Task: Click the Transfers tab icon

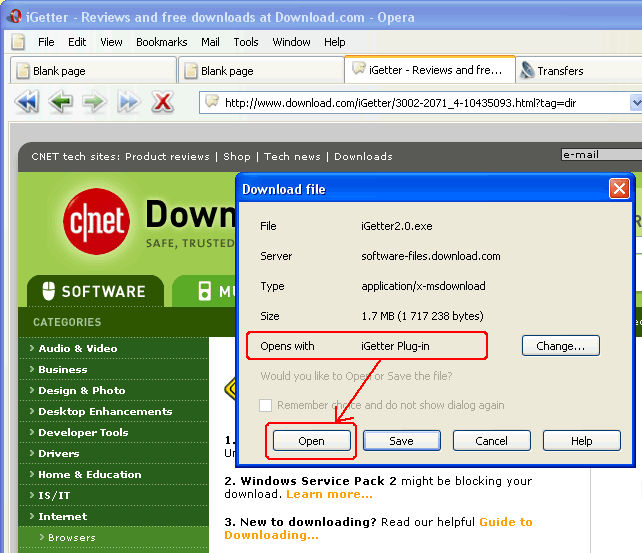Action: [526, 71]
